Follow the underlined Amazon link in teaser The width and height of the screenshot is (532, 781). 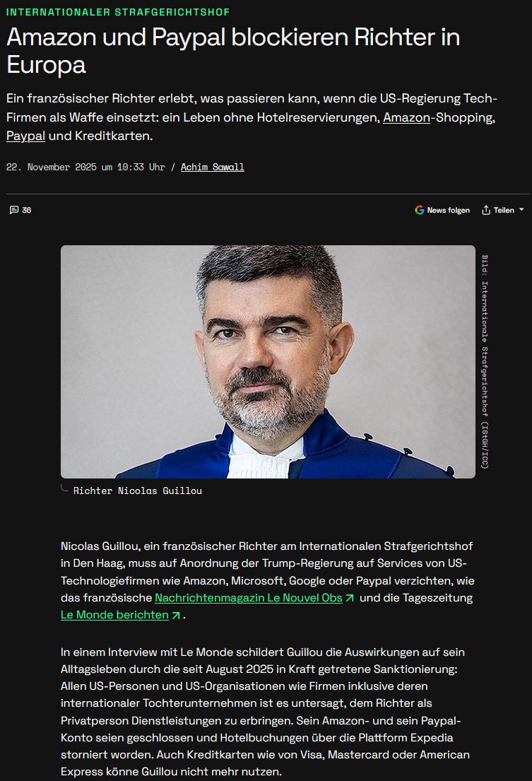tap(406, 117)
